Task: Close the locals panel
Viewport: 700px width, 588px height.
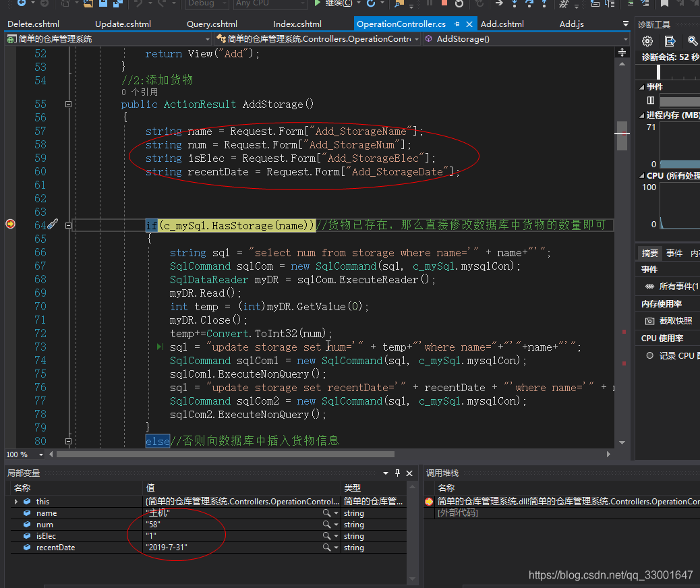Action: 409,473
